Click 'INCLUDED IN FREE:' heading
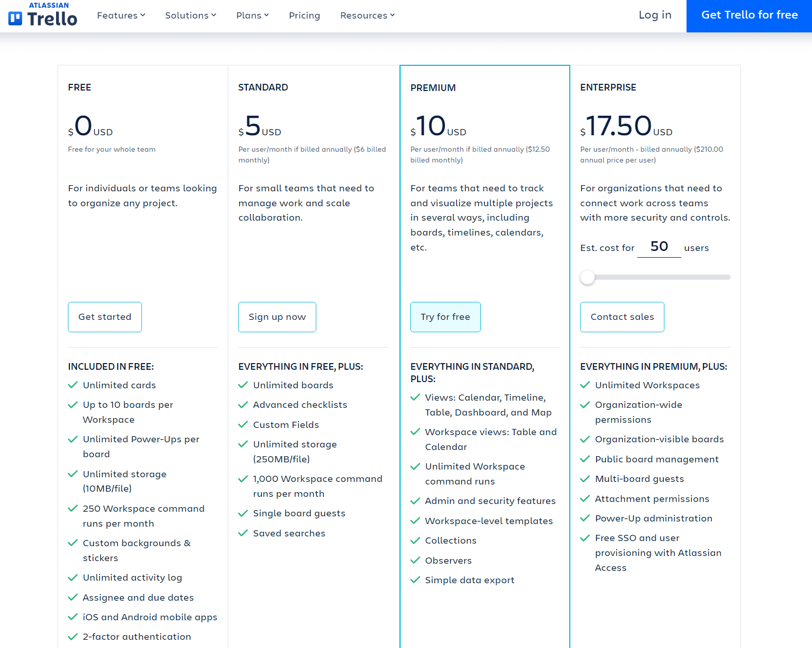The width and height of the screenshot is (812, 648). pos(111,367)
